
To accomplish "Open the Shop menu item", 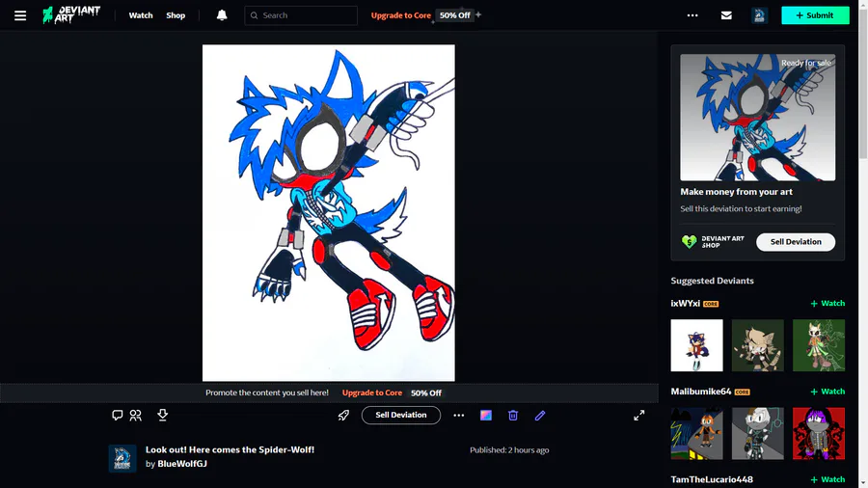I will tap(176, 15).
